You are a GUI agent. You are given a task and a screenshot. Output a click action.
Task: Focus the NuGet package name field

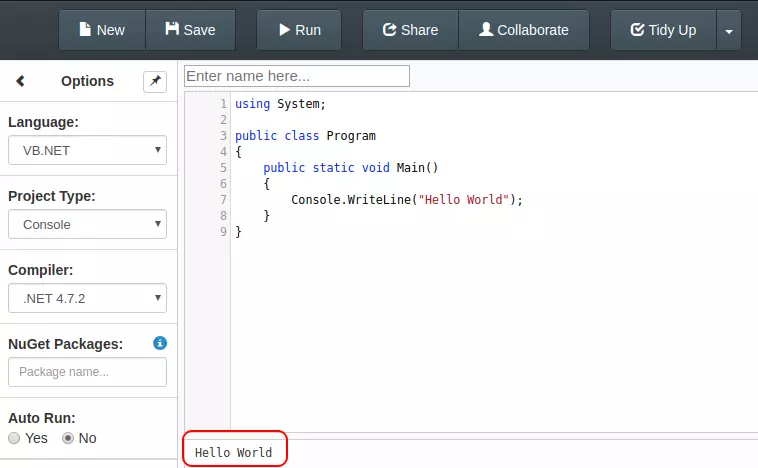point(87,372)
